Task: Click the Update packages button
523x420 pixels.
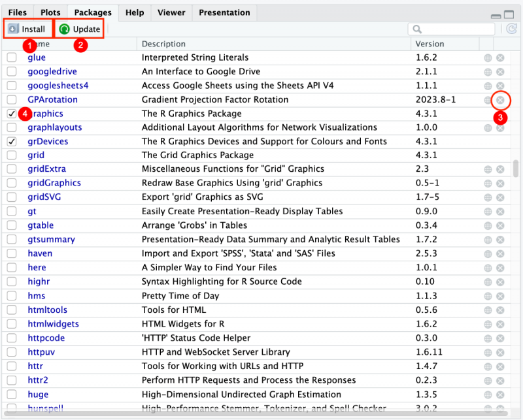Action: point(80,29)
